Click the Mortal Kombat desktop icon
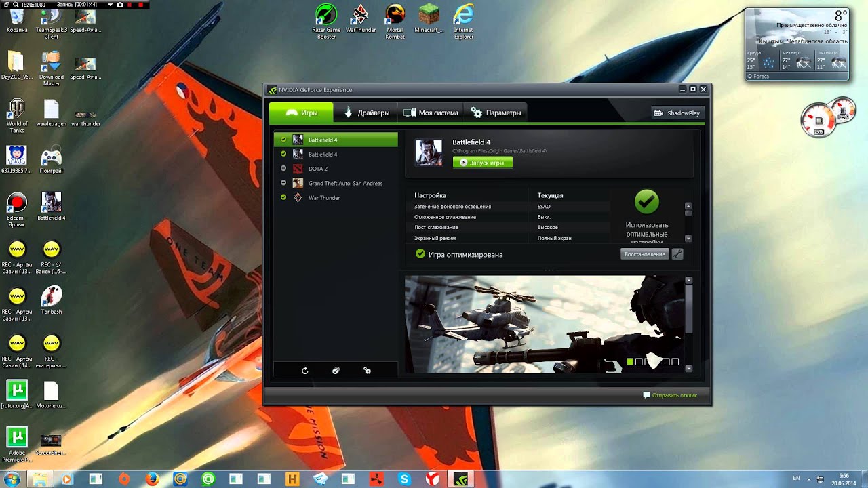The height and width of the screenshot is (488, 868). click(x=395, y=22)
